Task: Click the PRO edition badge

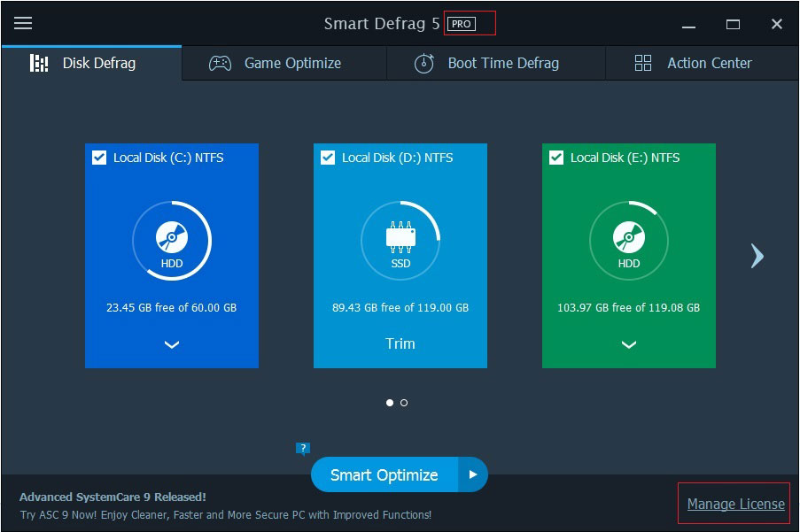Action: pos(462,24)
